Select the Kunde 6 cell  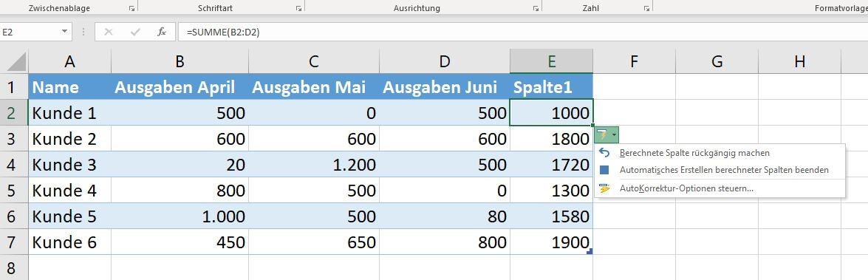[x=69, y=242]
